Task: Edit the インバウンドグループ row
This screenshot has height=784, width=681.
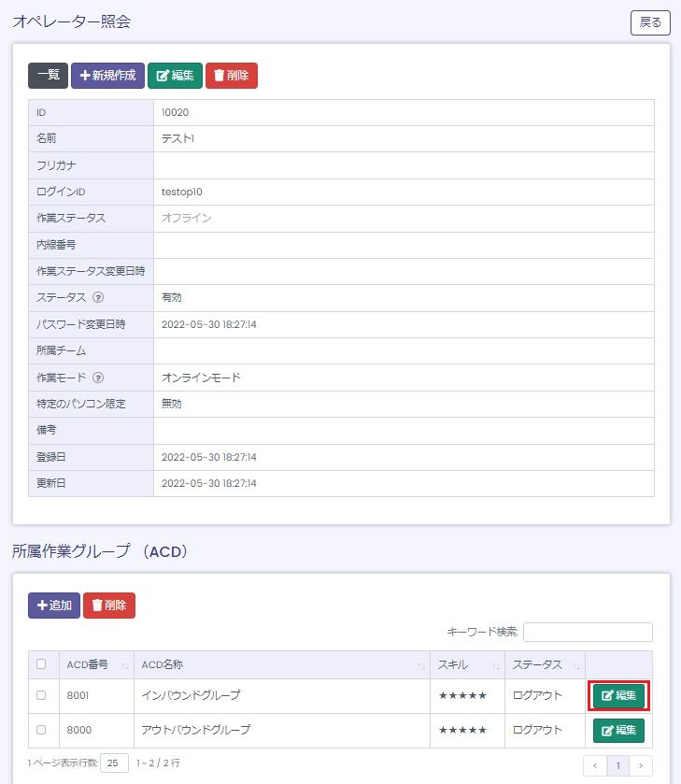Action: (618, 695)
